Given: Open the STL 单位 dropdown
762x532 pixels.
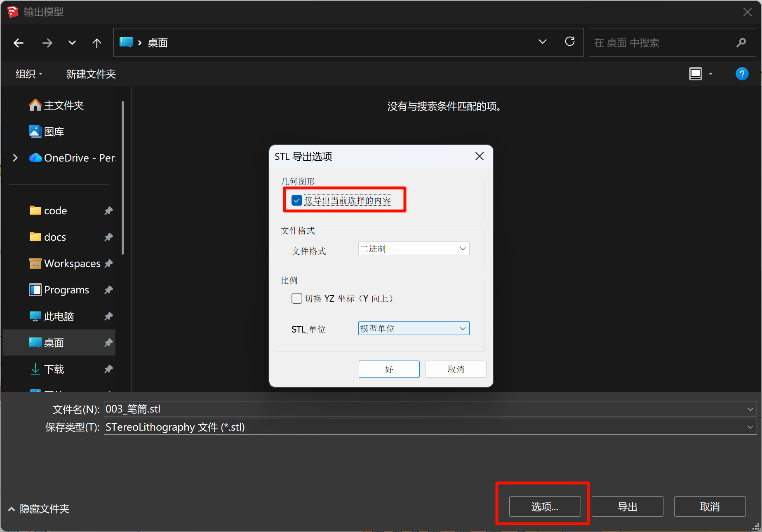Looking at the screenshot, I should tap(414, 328).
